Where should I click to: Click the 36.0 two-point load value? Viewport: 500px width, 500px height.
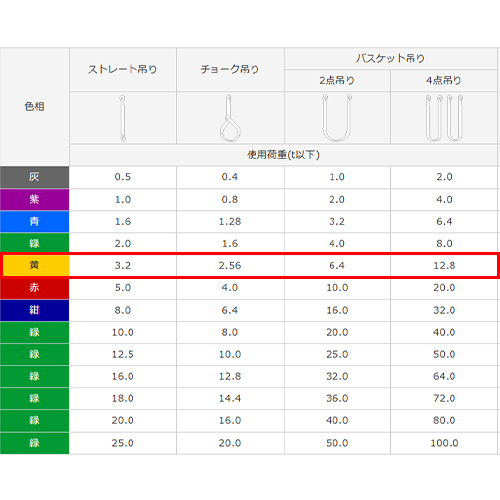[337, 398]
